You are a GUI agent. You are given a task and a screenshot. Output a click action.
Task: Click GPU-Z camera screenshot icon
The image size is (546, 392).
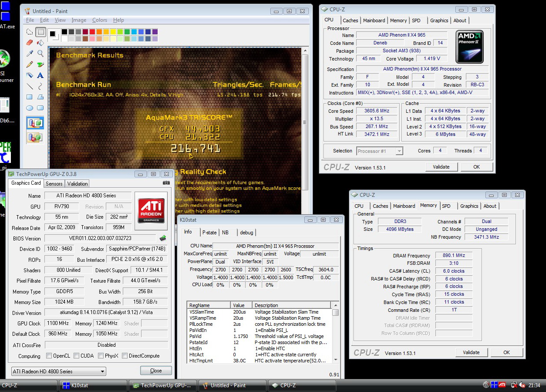[166, 183]
